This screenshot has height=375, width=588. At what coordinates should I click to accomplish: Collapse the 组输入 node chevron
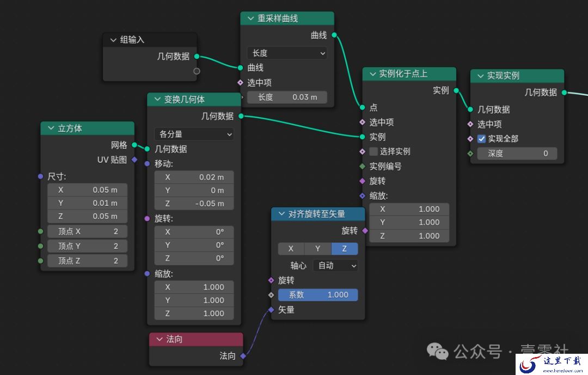[x=113, y=40]
